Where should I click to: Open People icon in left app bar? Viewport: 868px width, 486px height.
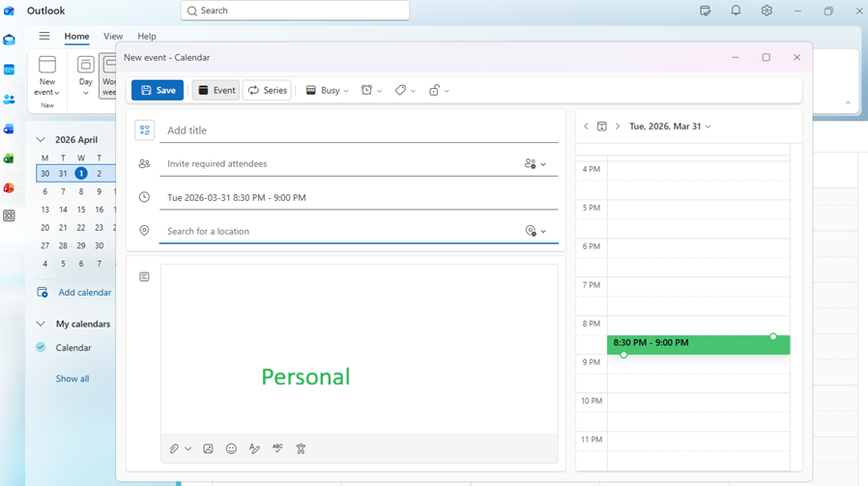point(9,100)
